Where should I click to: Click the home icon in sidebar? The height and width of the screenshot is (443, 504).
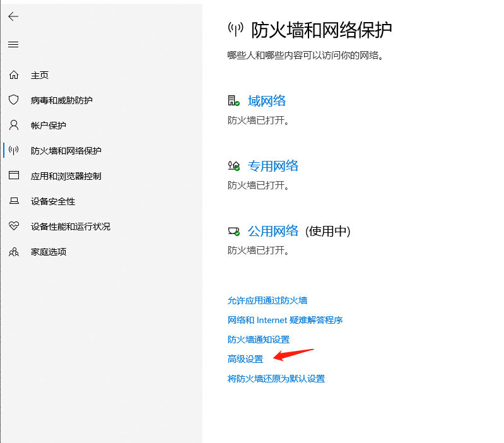(14, 75)
